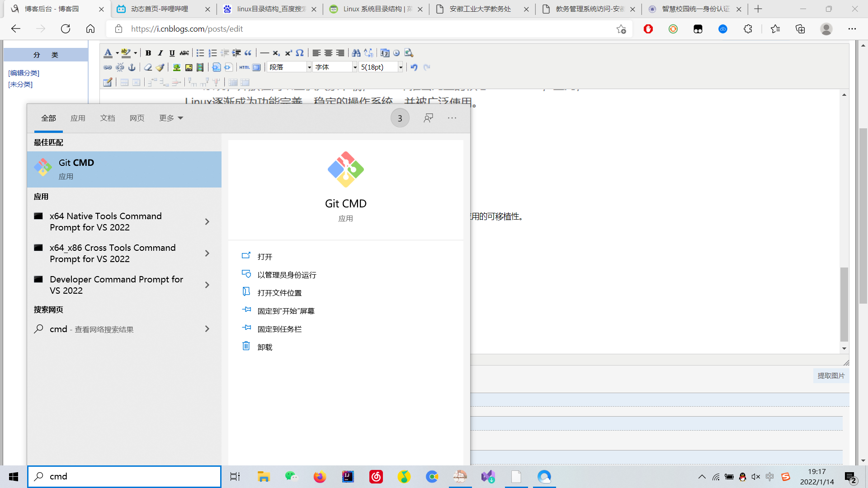Image resolution: width=868 pixels, height=488 pixels.
Task: Insert unordered bullet list
Action: [x=200, y=53]
